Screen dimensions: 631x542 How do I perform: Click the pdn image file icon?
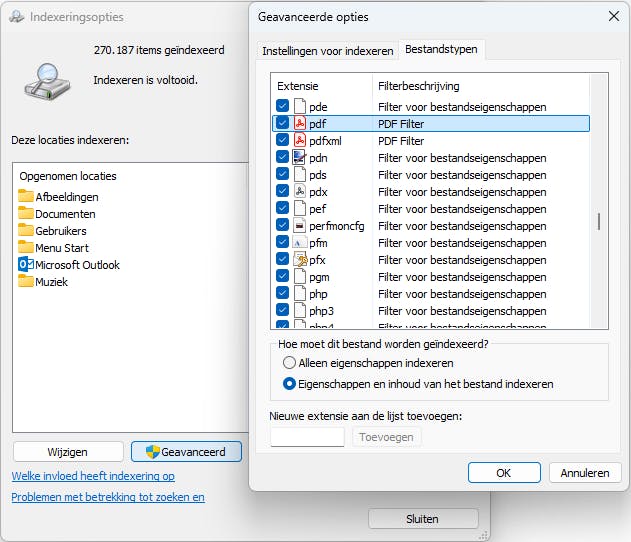pos(299,157)
